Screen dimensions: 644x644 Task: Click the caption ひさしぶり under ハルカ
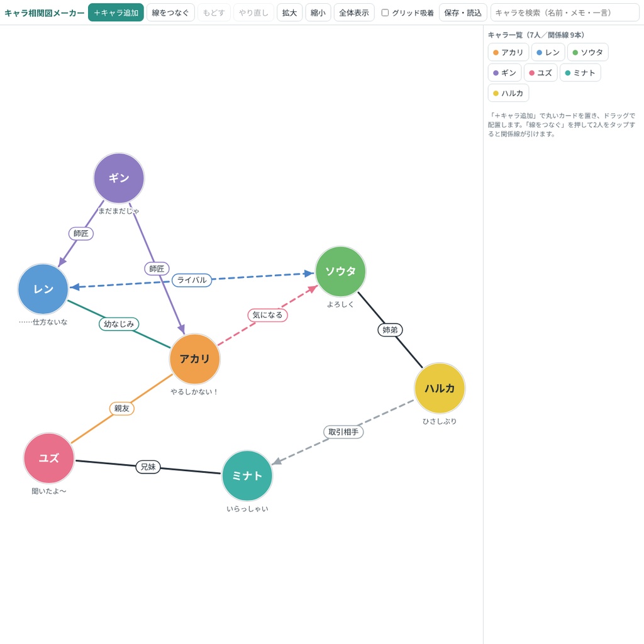point(440,421)
